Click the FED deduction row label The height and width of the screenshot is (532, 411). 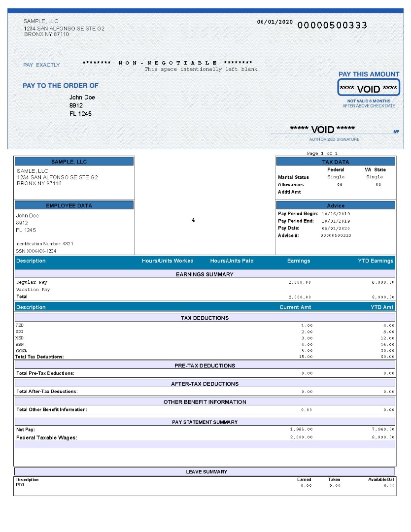click(19, 325)
